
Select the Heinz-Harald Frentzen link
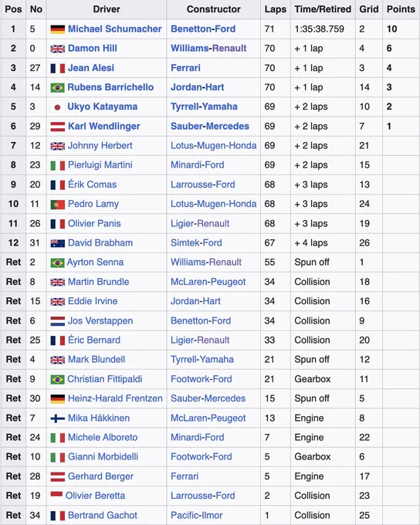115,398
